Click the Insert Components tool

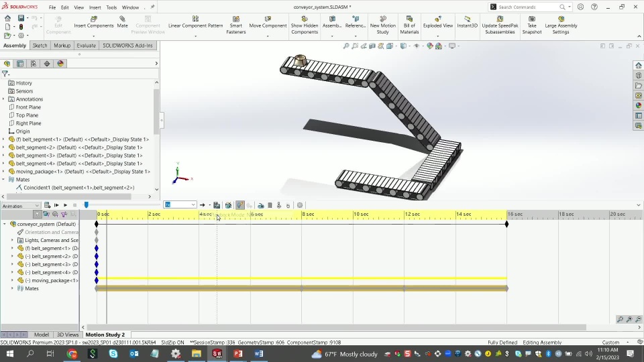pyautogui.click(x=94, y=22)
